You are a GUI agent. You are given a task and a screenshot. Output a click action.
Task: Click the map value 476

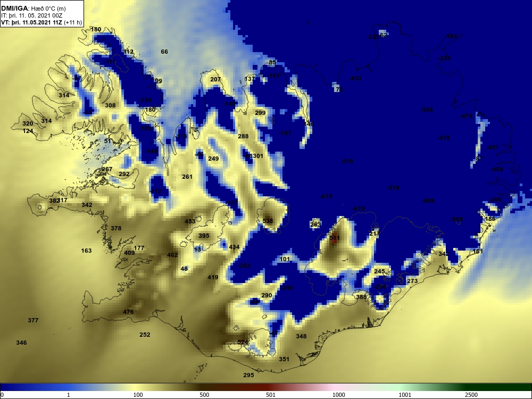click(x=128, y=312)
